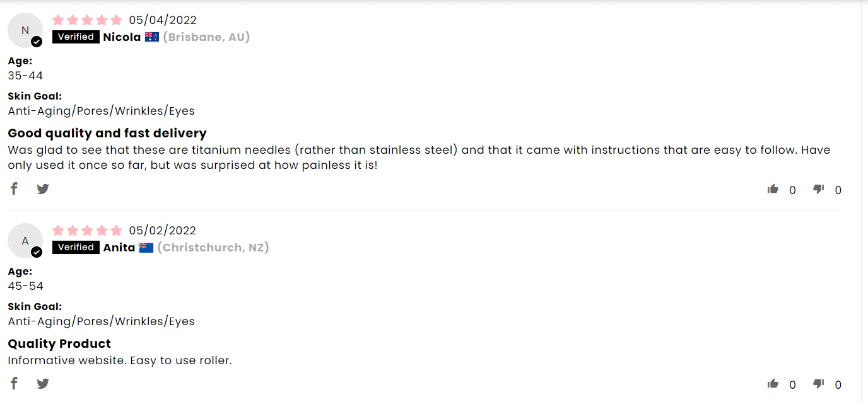Thumbs up Nicola's review
The width and height of the screenshot is (868, 402).
point(773,189)
